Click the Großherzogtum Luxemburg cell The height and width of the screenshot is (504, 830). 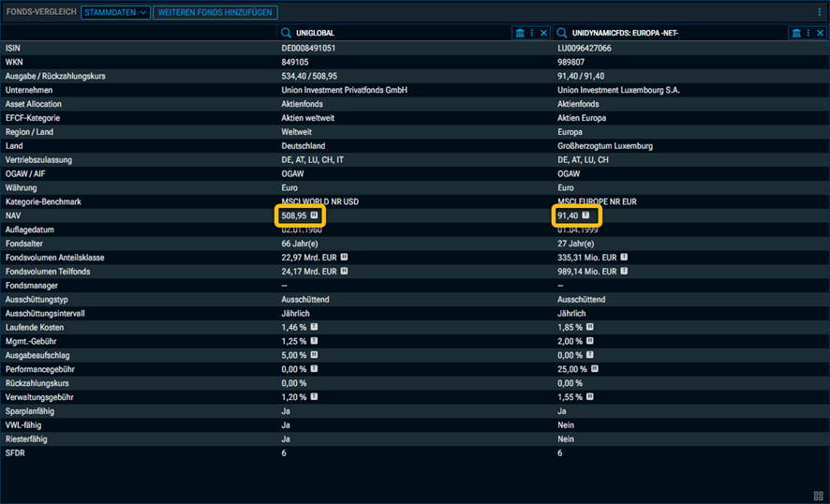(x=605, y=146)
